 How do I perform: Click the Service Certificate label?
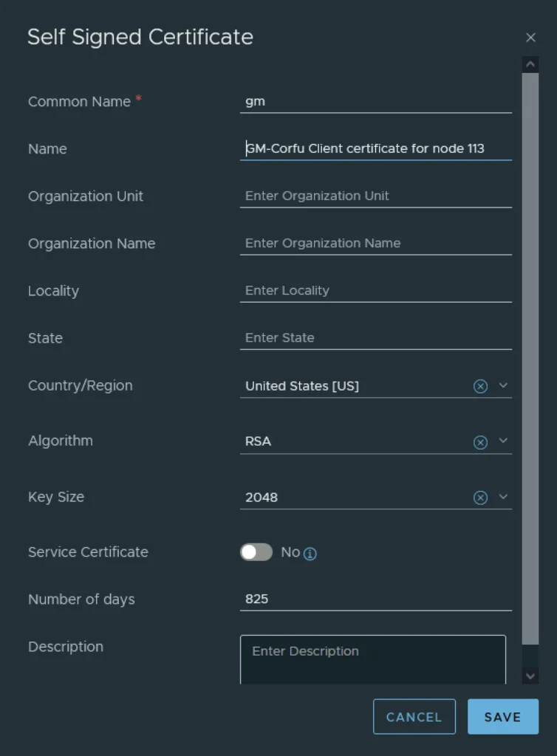point(88,552)
